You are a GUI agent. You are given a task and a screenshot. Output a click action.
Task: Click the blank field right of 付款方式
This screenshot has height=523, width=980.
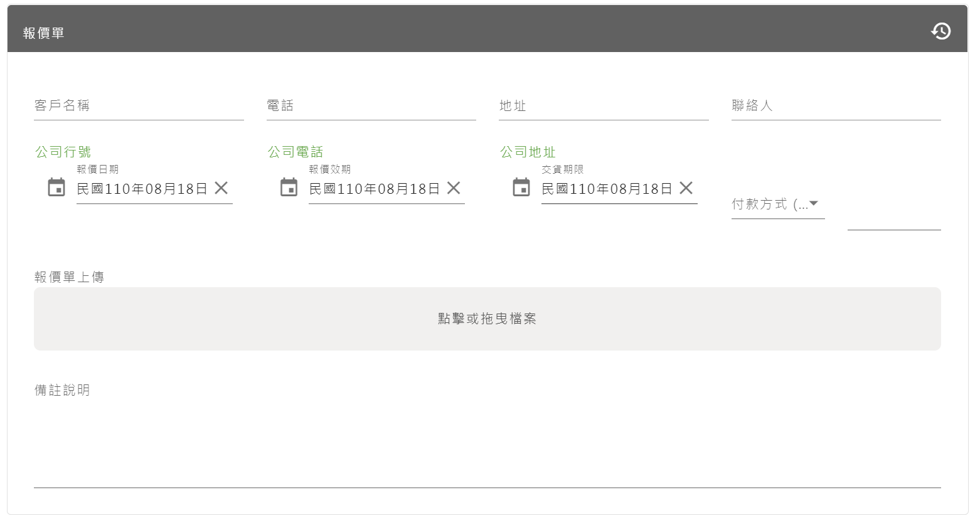[x=893, y=223]
